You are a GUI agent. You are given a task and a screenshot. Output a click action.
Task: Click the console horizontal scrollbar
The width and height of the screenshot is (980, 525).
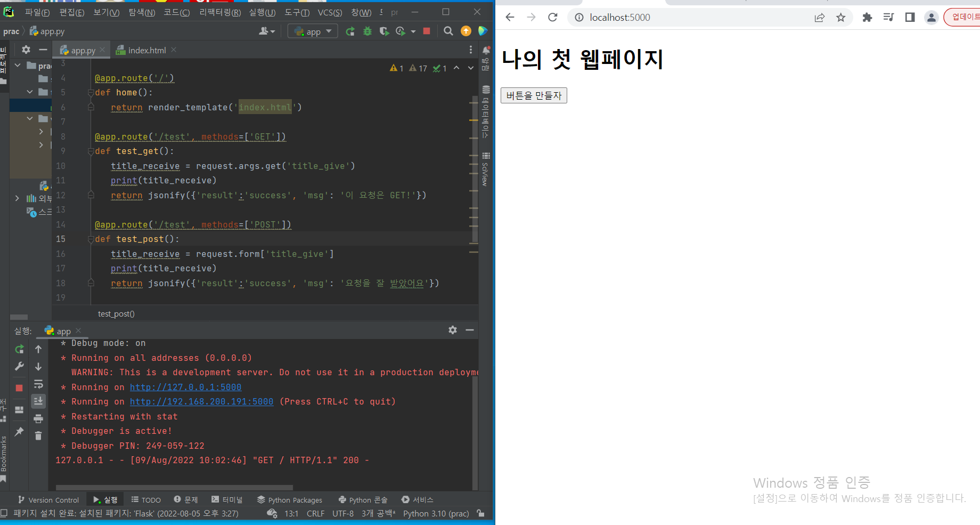[x=174, y=487]
